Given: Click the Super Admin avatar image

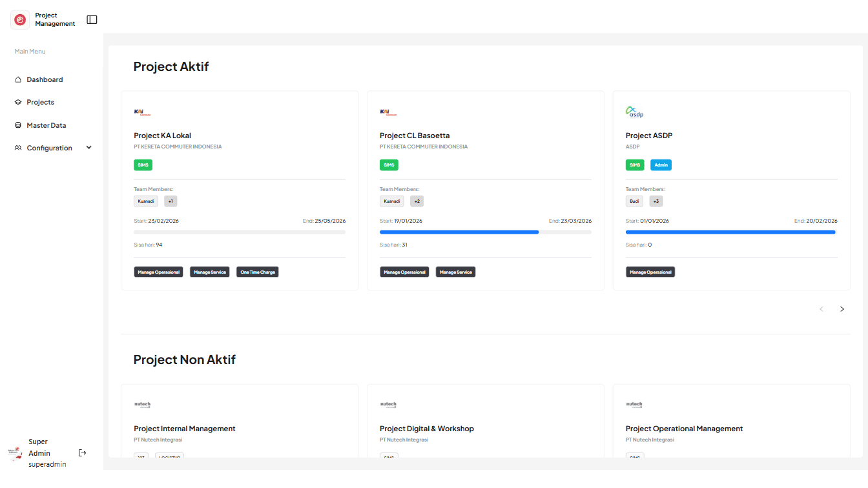Looking at the screenshot, I should [14, 453].
